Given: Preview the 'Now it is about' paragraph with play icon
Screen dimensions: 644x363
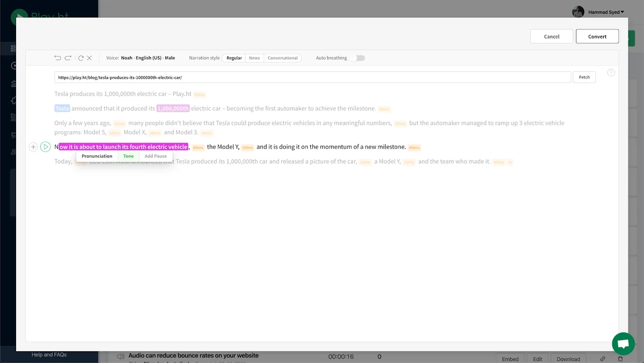Looking at the screenshot, I should coord(45,147).
